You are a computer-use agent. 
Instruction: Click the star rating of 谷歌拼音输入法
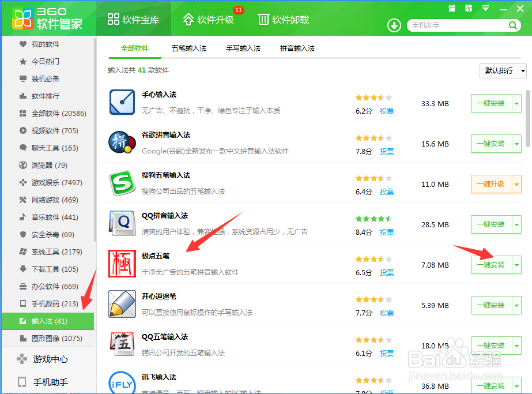373,138
